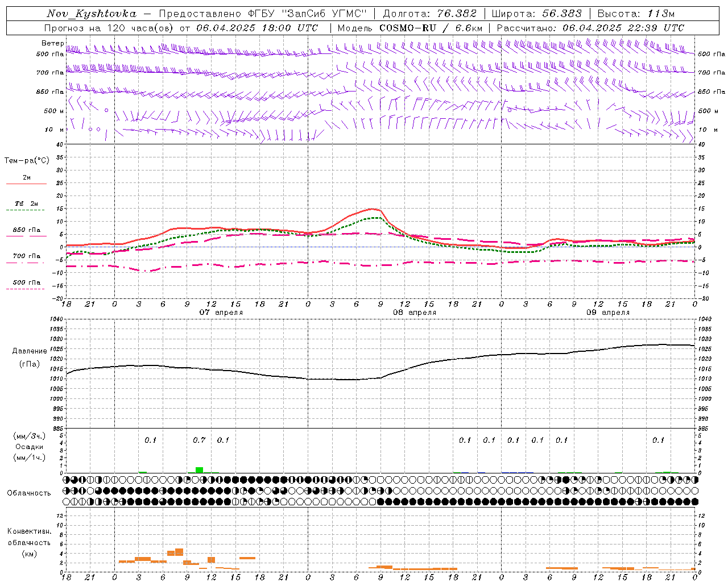Click the Облачность cloud cover label
Viewport: 728px width, 582px height.
pos(29,493)
